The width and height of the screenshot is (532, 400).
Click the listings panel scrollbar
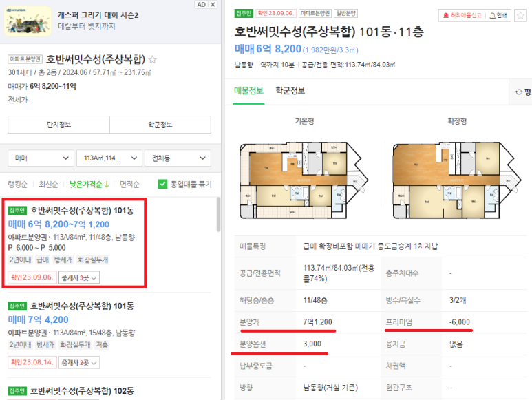[x=218, y=215]
